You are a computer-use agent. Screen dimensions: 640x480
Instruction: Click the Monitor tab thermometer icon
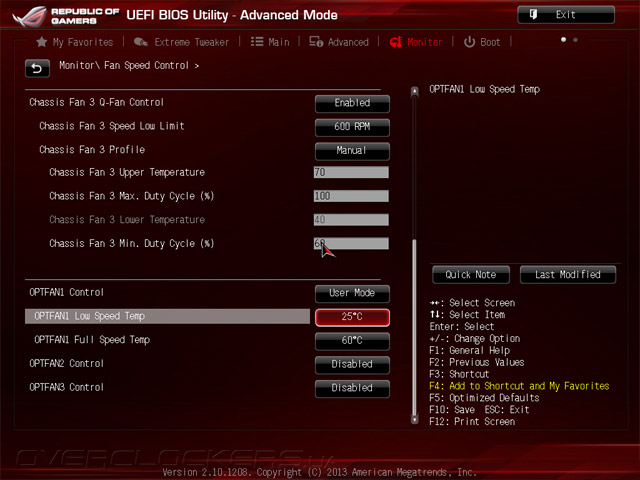click(396, 42)
